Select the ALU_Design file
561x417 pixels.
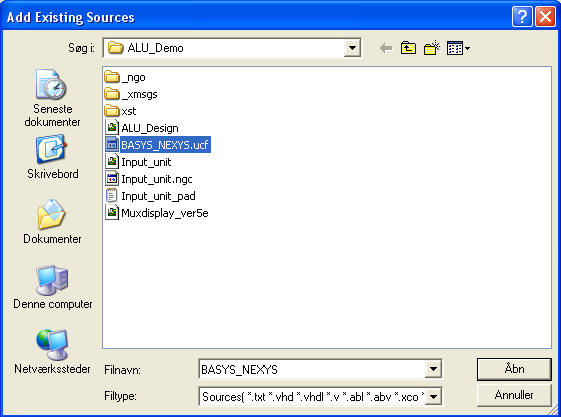(142, 128)
